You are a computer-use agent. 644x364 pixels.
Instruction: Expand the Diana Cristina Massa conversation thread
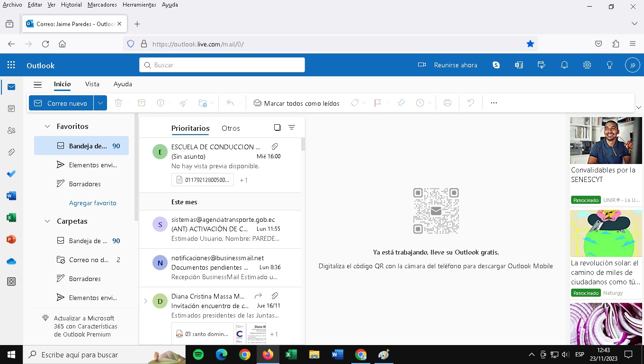145,301
